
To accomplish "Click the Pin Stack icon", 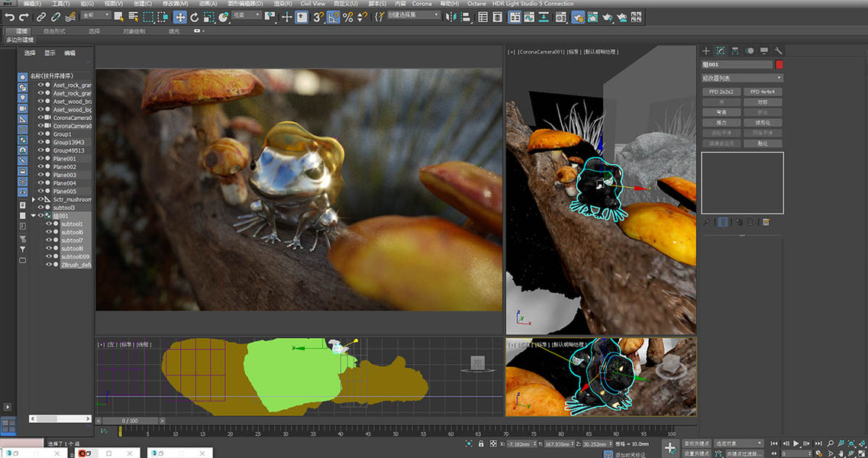I will 707,222.
